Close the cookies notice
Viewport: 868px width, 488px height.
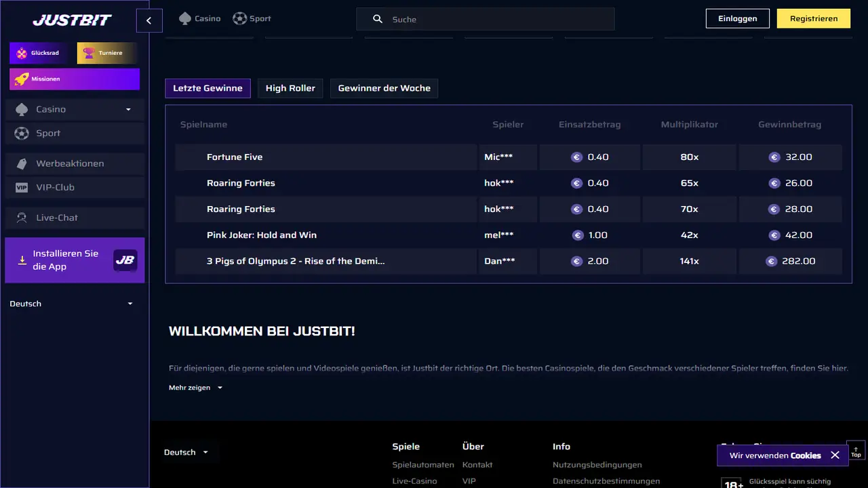coord(835,455)
